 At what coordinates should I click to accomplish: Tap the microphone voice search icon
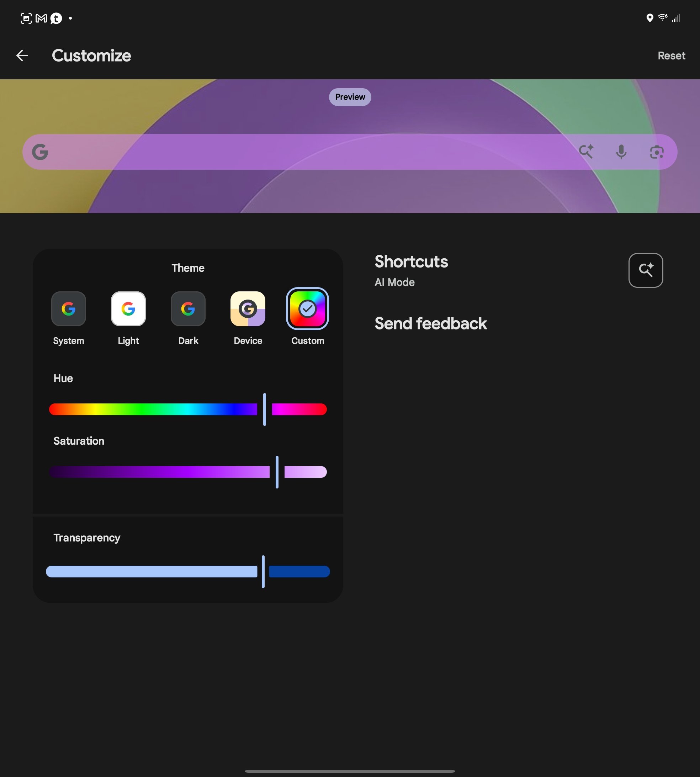pos(621,152)
